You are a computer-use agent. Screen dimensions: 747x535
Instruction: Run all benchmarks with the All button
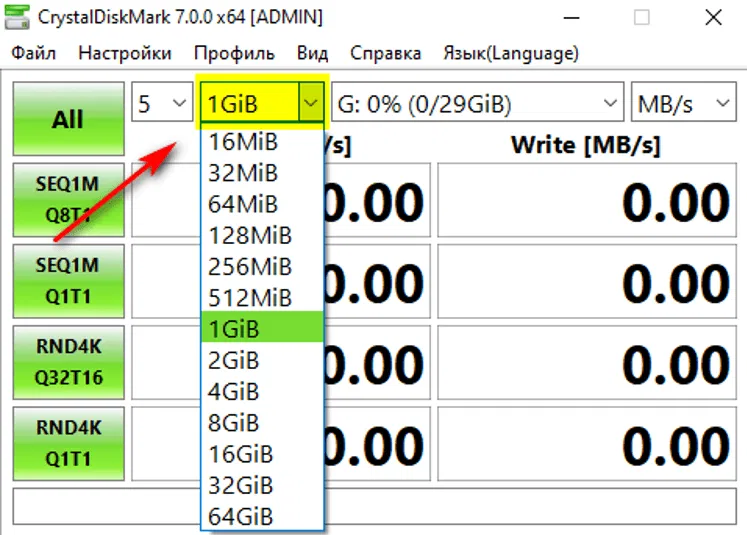tap(69, 119)
